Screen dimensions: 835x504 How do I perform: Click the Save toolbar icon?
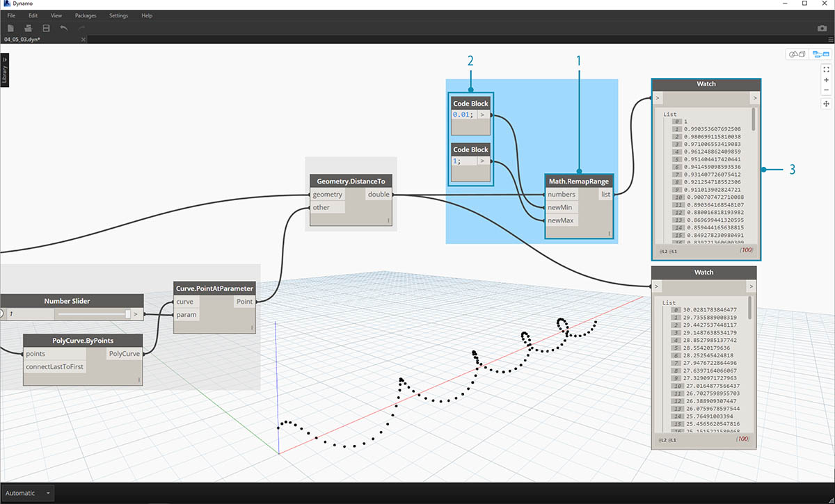[x=46, y=28]
